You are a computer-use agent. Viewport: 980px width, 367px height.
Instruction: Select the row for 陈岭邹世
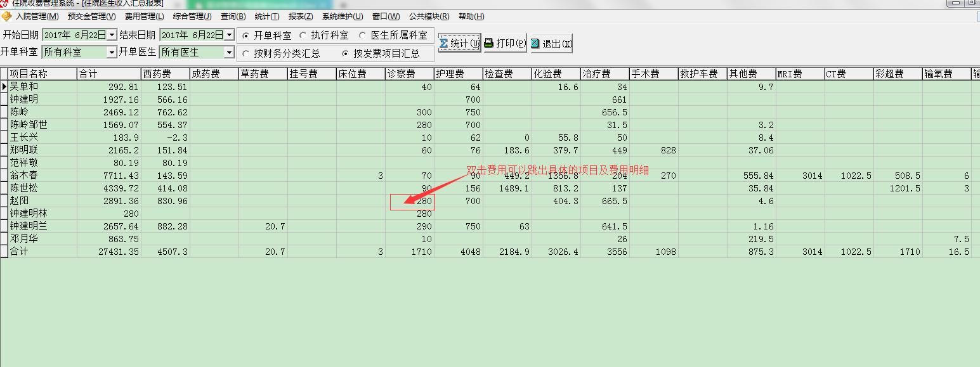(x=490, y=125)
